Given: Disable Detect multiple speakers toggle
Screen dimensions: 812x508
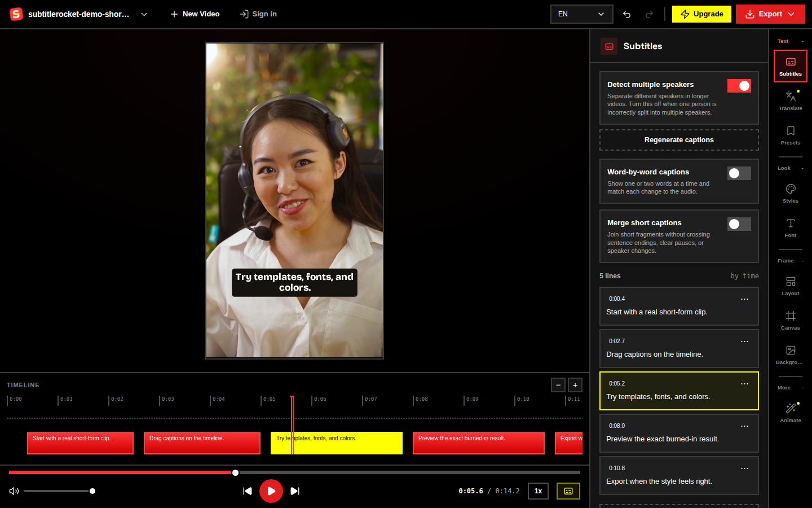Looking at the screenshot, I should 739,86.
